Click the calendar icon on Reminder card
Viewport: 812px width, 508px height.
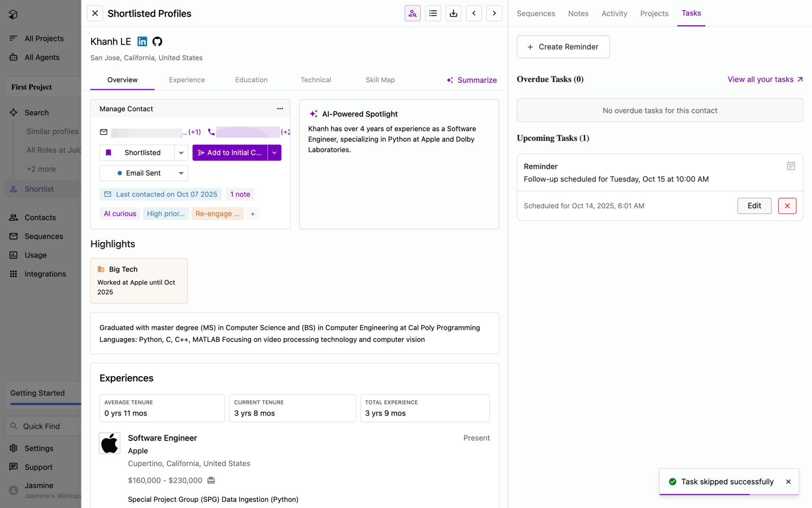coord(791,166)
